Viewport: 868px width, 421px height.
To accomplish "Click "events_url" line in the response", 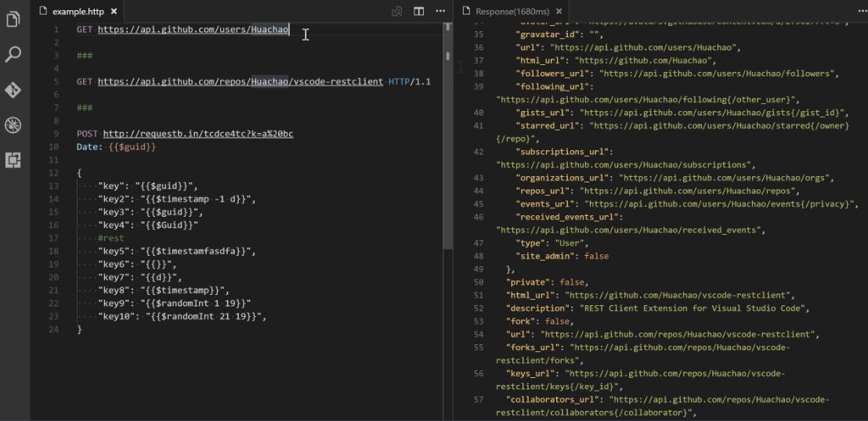I will coord(687,204).
